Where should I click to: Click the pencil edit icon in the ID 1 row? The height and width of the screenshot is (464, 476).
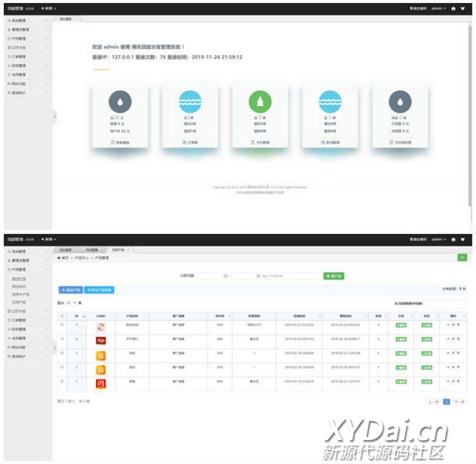[453, 381]
